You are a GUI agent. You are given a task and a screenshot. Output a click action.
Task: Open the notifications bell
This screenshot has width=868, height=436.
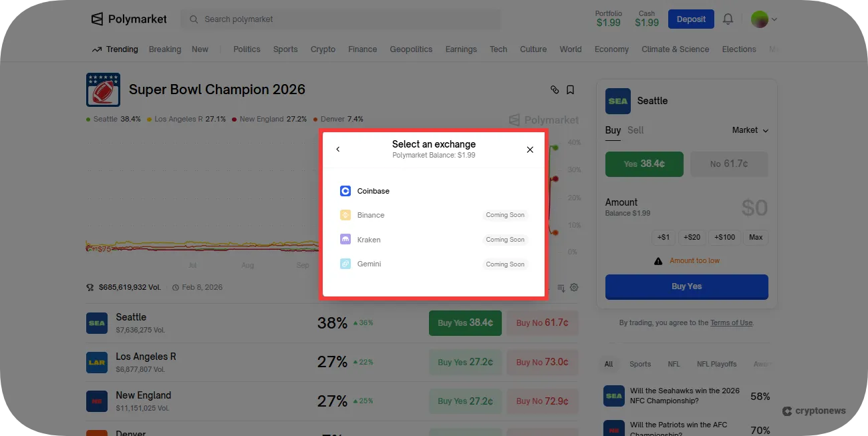[x=728, y=19]
